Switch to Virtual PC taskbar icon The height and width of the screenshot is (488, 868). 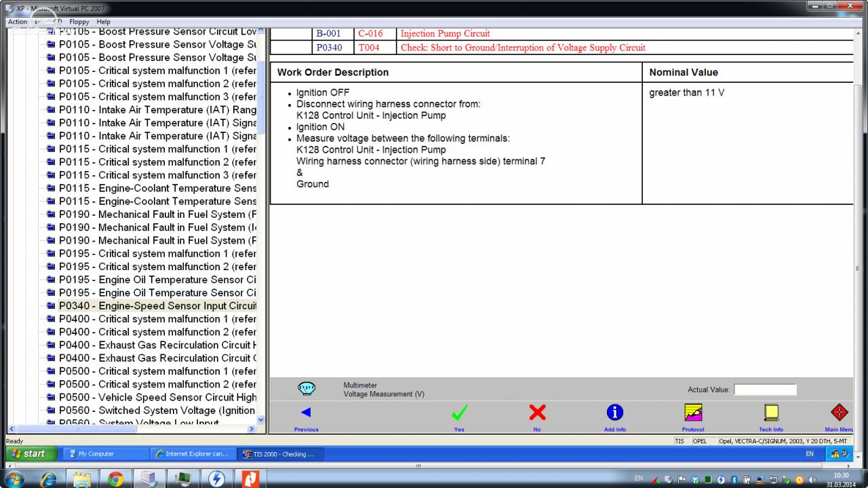[149, 479]
